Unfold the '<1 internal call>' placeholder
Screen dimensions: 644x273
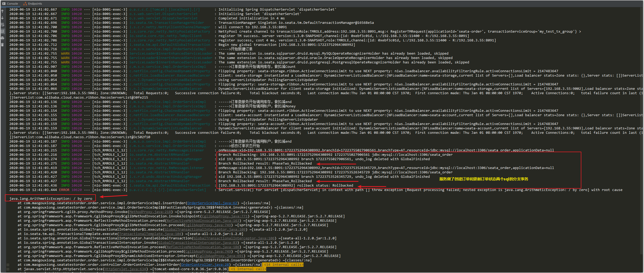point(248,269)
